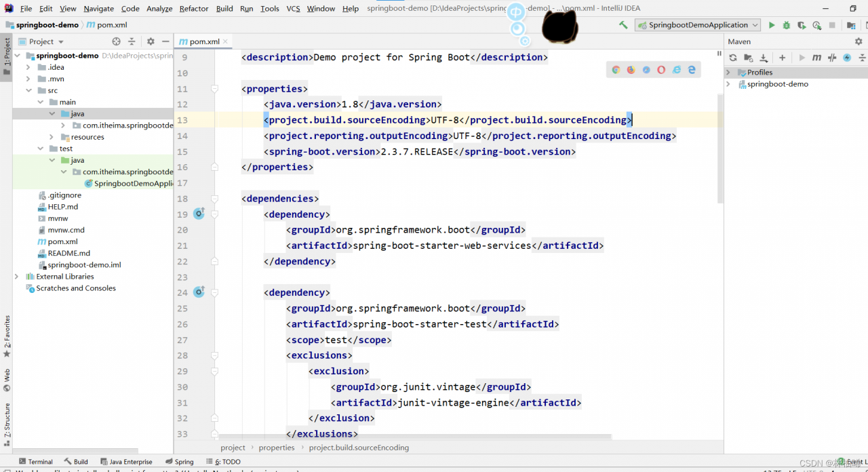This screenshot has width=868, height=472.
Task: Click Run Maven Build play icon
Action: (x=802, y=58)
